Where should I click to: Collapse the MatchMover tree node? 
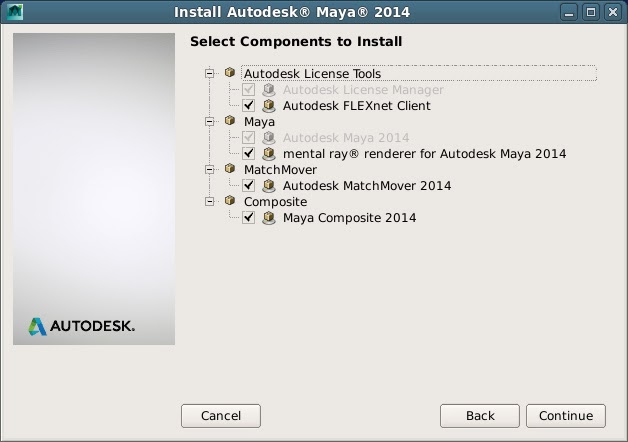pos(209,169)
